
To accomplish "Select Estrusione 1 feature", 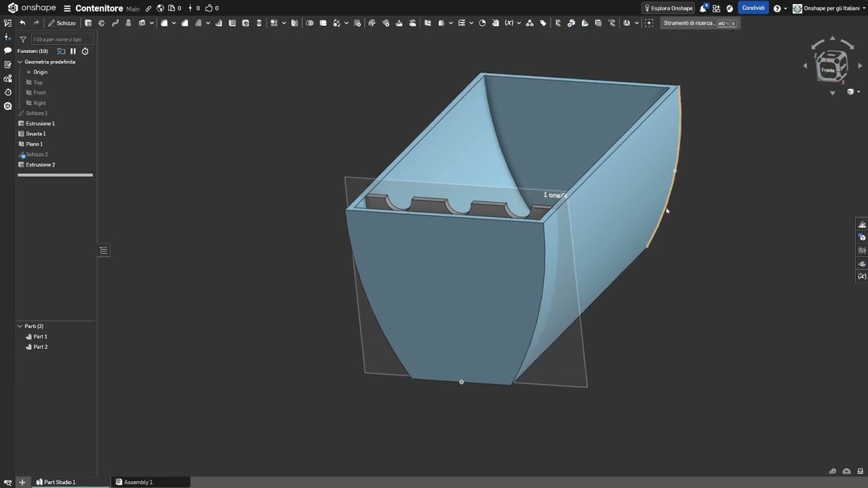I will (x=39, y=123).
